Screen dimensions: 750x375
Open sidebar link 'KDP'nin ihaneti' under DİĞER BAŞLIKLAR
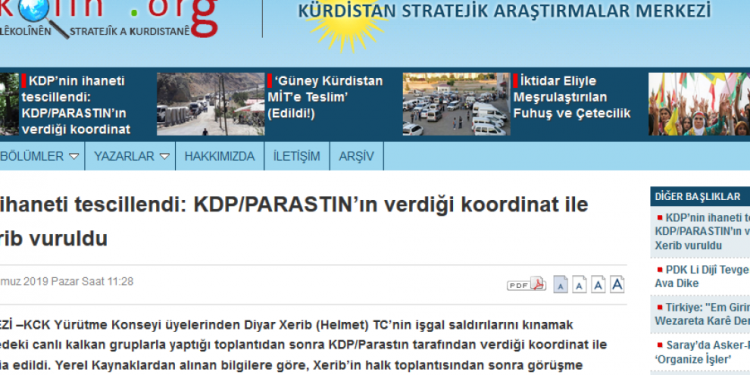pyautogui.click(x=702, y=232)
